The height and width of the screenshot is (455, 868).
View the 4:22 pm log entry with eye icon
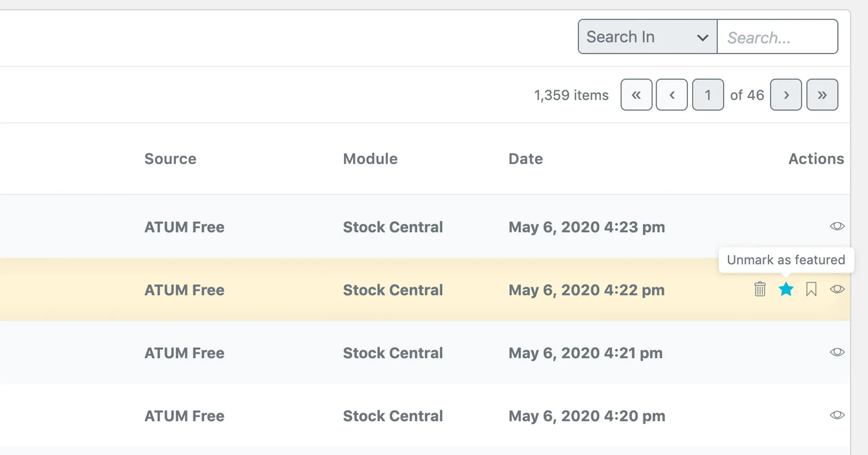tap(837, 289)
